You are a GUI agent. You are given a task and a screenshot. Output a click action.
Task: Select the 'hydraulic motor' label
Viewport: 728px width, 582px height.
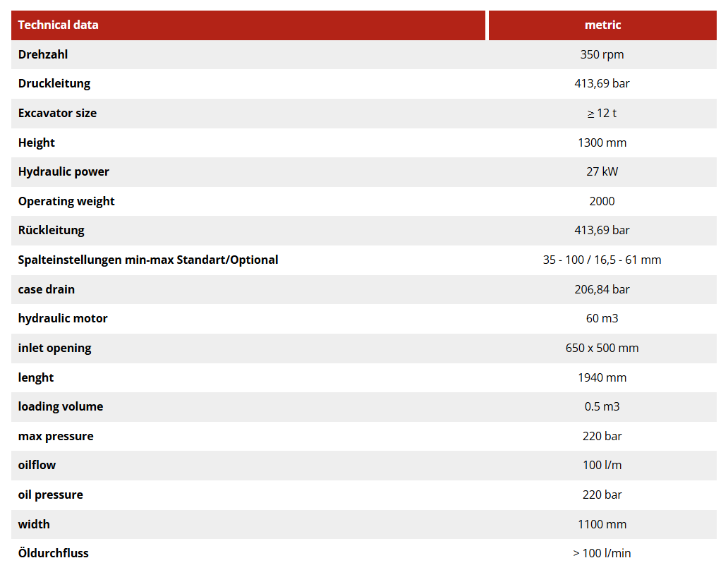[x=63, y=319]
